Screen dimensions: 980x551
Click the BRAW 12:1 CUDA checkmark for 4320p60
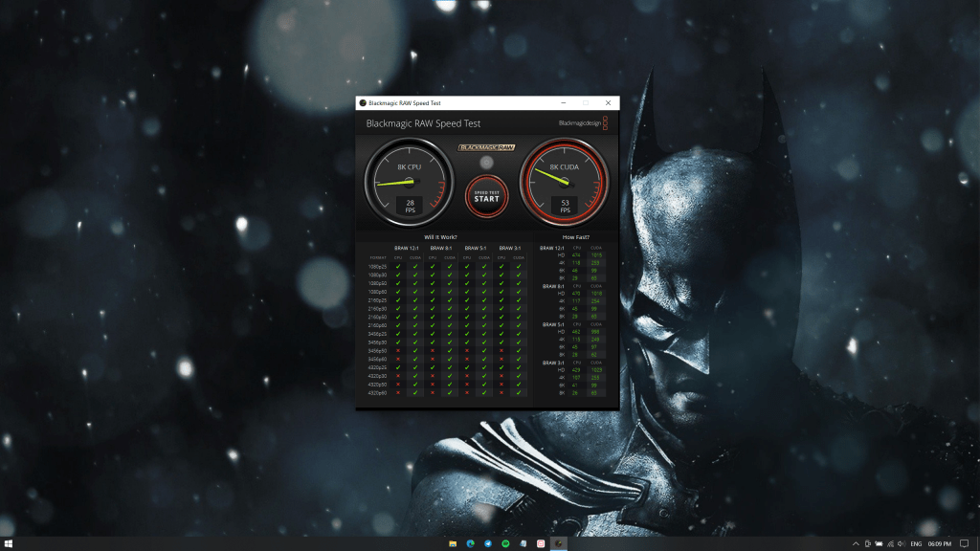(415, 393)
